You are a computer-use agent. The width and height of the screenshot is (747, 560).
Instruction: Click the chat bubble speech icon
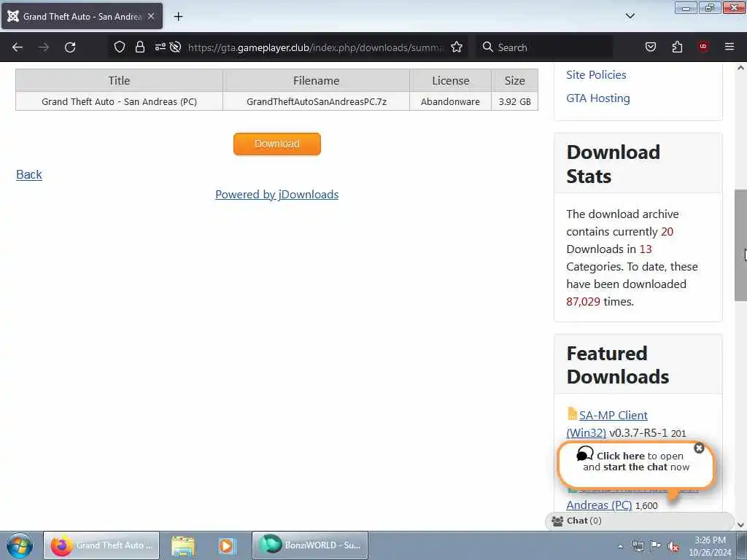(584, 454)
